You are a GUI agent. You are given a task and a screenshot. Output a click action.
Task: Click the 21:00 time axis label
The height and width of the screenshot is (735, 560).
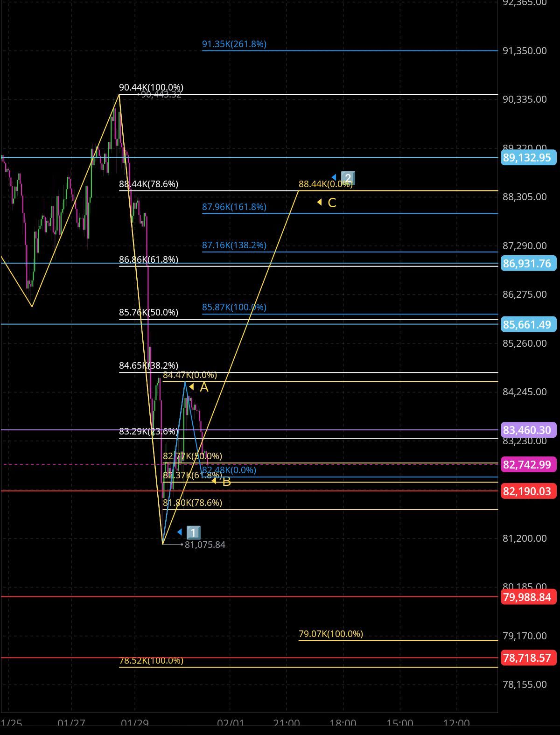286,723
